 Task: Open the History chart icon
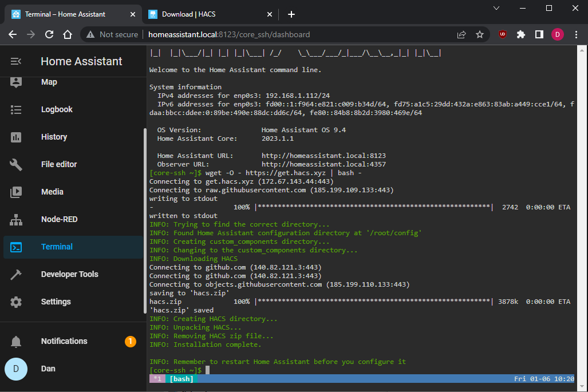click(16, 137)
